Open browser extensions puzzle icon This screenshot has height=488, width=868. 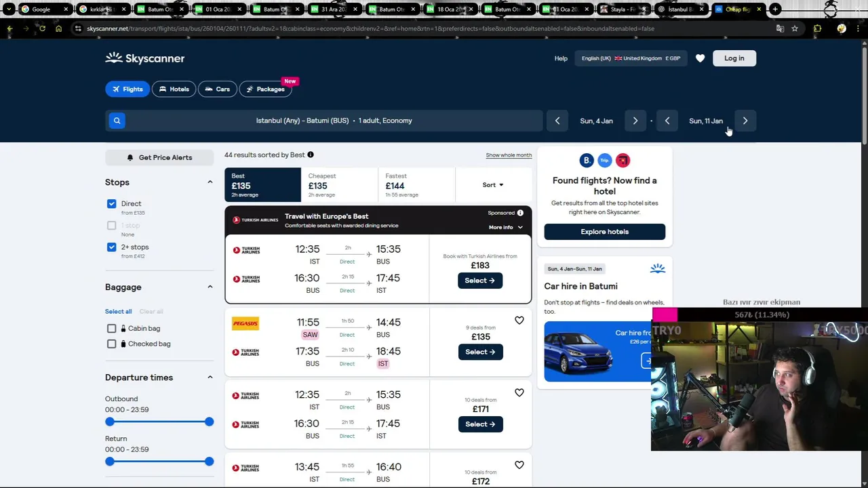point(817,28)
